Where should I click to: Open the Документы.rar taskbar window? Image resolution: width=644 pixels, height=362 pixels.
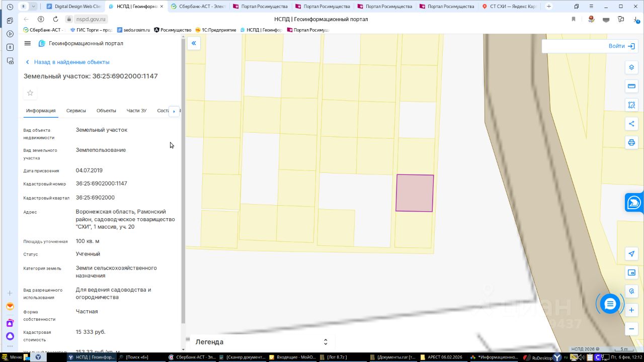click(393, 357)
